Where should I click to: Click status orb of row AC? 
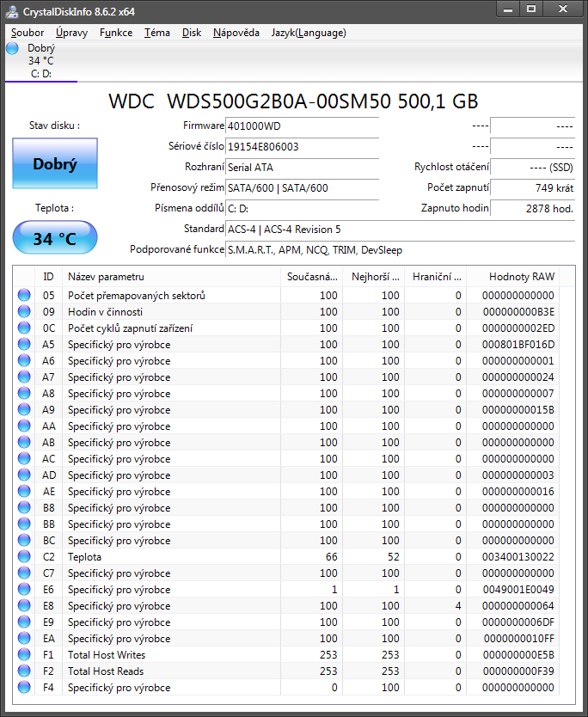coord(24,458)
